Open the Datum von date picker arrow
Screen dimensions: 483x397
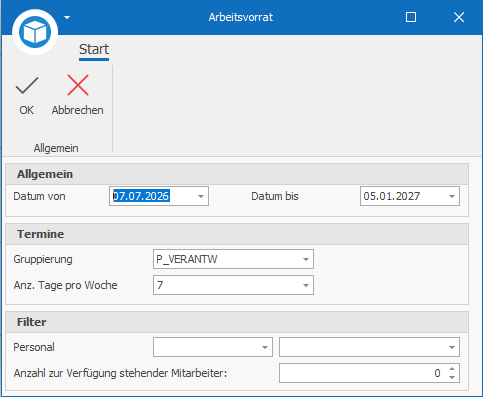pos(201,196)
